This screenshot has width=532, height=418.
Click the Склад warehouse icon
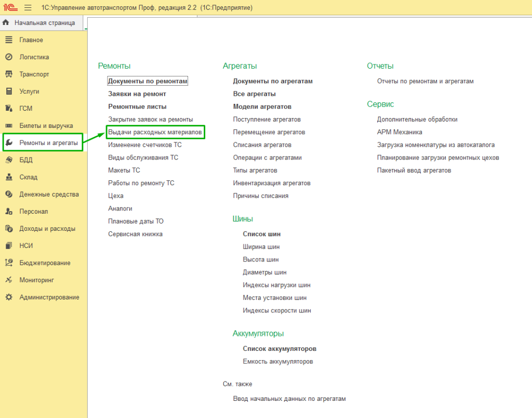click(x=9, y=177)
